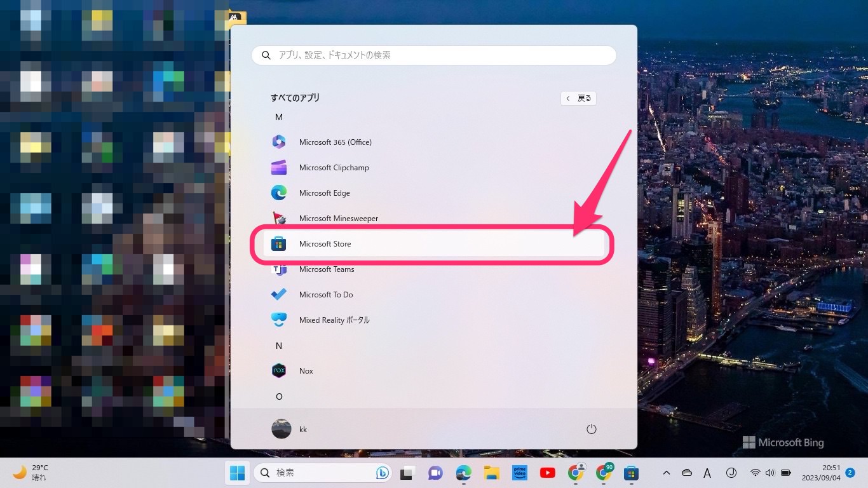
Task: Open the OneDrive cloud tray icon
Action: point(687,473)
